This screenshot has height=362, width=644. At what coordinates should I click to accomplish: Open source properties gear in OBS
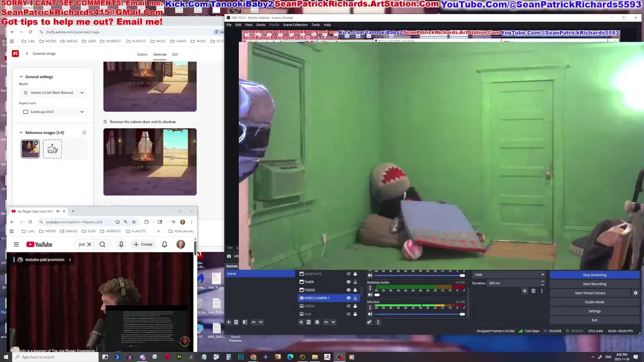pos(317,322)
